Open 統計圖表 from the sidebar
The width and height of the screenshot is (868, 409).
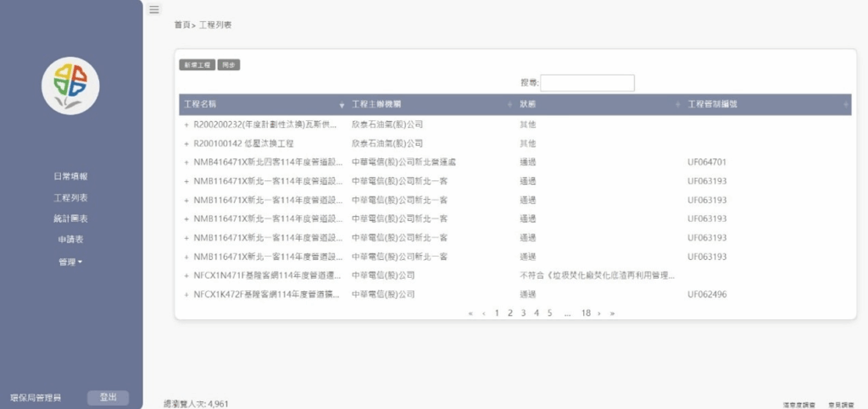click(70, 218)
